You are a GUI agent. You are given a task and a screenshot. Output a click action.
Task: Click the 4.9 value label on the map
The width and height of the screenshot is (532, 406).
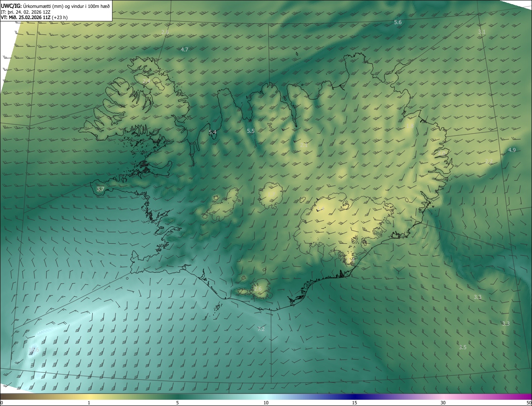[512, 150]
